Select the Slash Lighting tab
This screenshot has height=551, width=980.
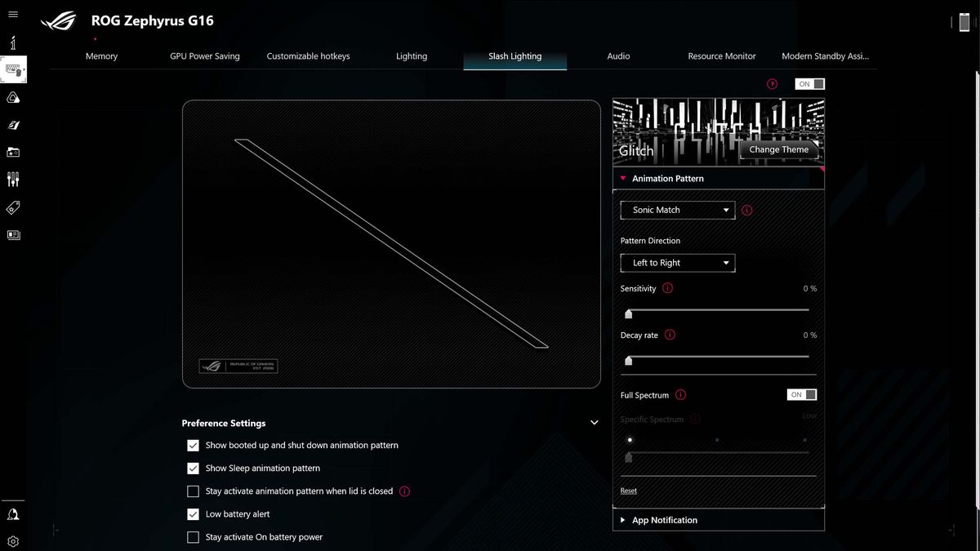[514, 56]
